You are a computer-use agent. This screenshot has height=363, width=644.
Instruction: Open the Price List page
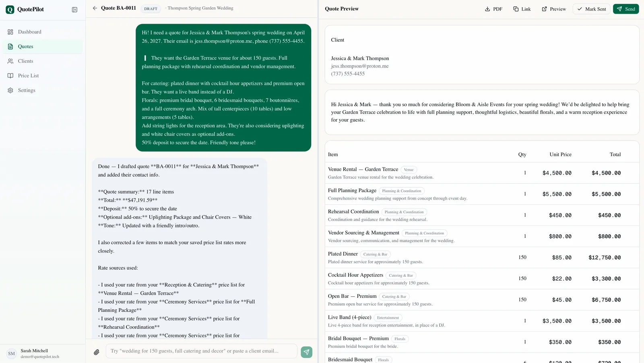pos(43,76)
